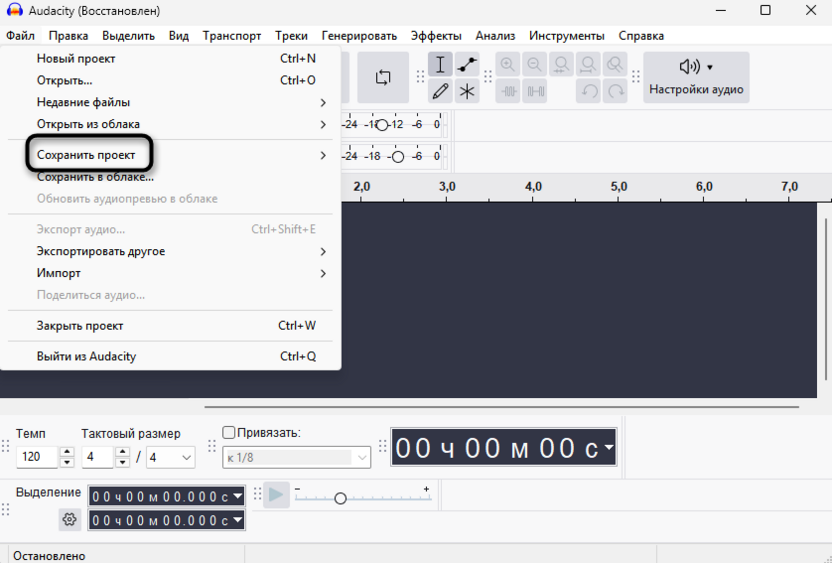
Task: Click time signature numerator field
Action: pos(97,457)
